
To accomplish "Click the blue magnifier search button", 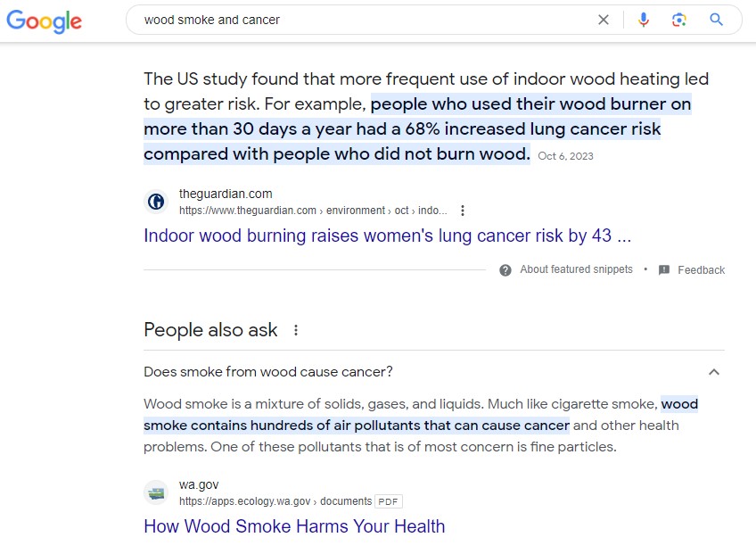I will (x=716, y=20).
